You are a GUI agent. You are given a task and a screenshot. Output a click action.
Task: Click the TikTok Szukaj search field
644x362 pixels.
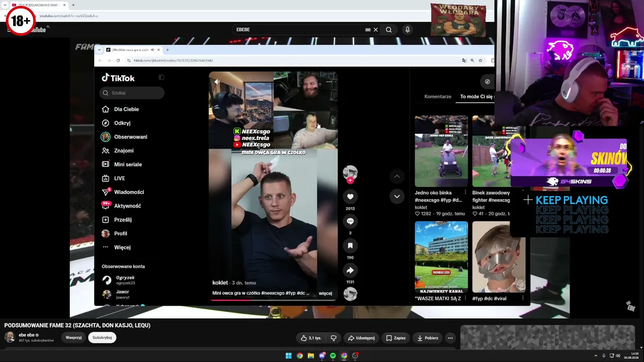132,93
